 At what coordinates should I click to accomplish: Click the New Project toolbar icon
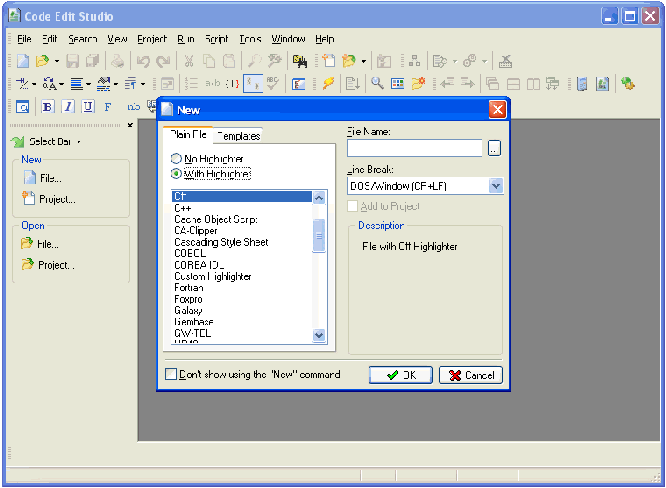point(329,61)
